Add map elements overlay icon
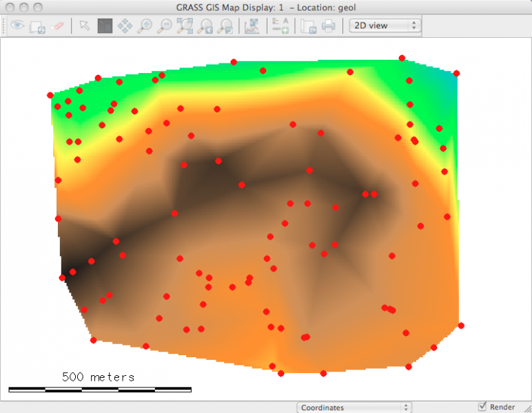The height and width of the screenshot is (413, 532). coord(280,26)
